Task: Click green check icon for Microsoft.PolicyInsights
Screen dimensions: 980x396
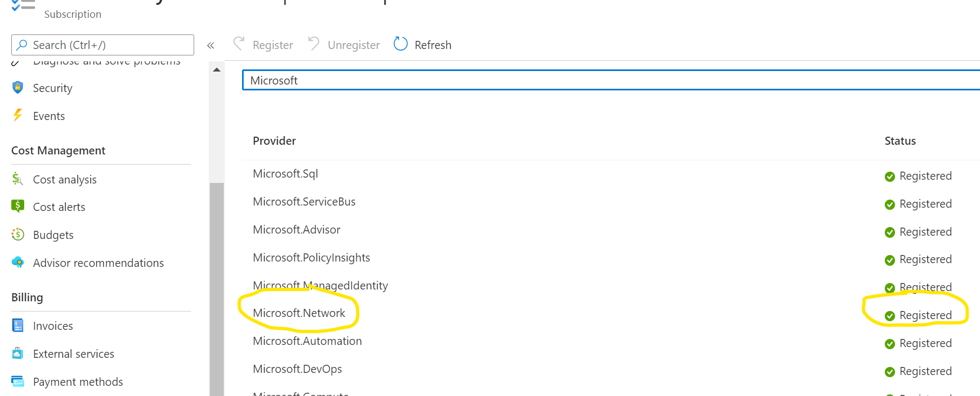Action: 890,260
